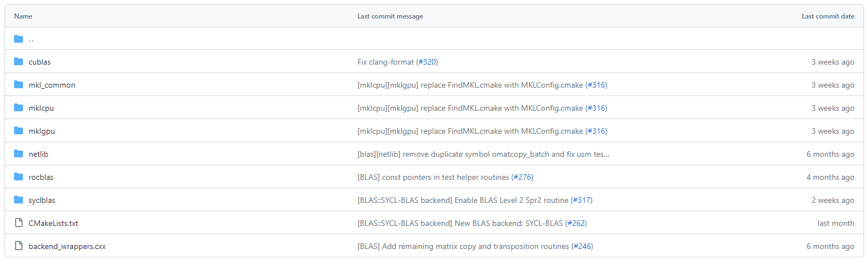Screen dimensions: 868x263
Task: Click the mklgpu folder icon
Action: 19,131
